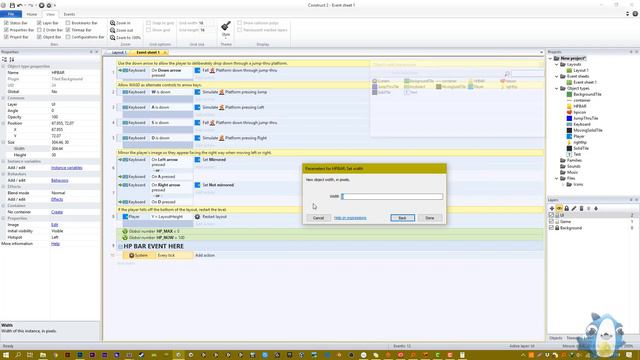Enable the Configurations Bar checkbox
The width and height of the screenshot is (640, 360).
coord(68,37)
